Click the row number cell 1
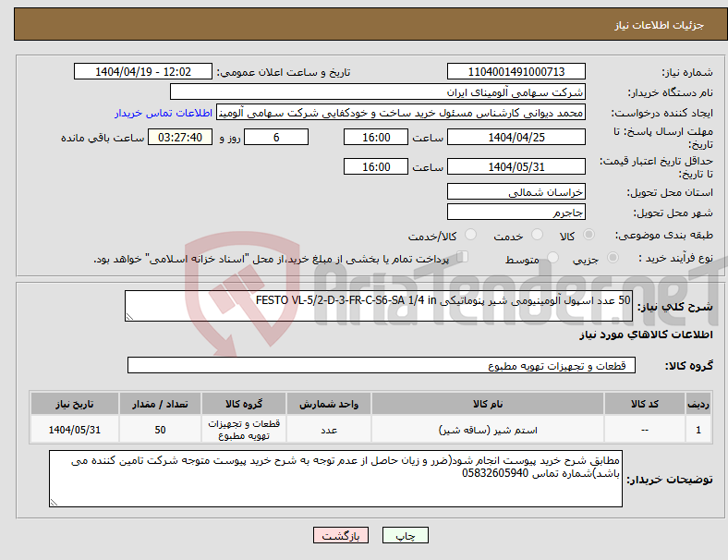728x560 pixels. (x=698, y=430)
